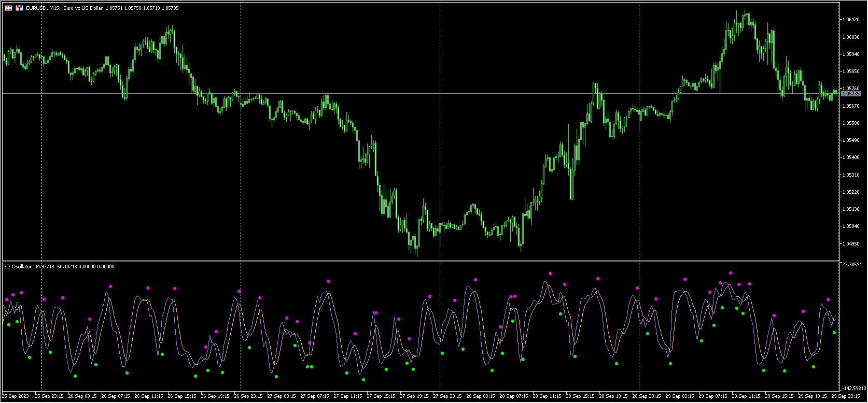Click the 28 Sep 11:15 time label
The image size is (868, 403).
click(x=548, y=396)
